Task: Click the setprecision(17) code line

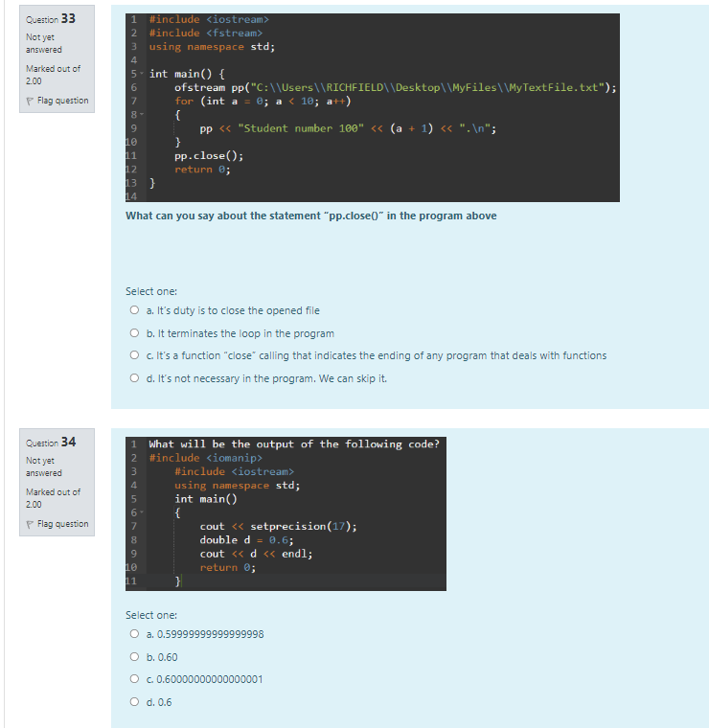Action: [279, 527]
